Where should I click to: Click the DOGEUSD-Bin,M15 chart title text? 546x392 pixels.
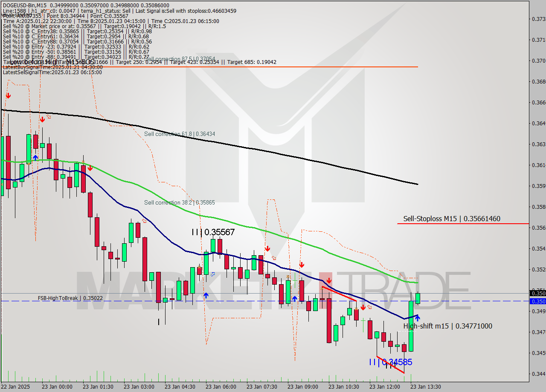(x=25, y=6)
